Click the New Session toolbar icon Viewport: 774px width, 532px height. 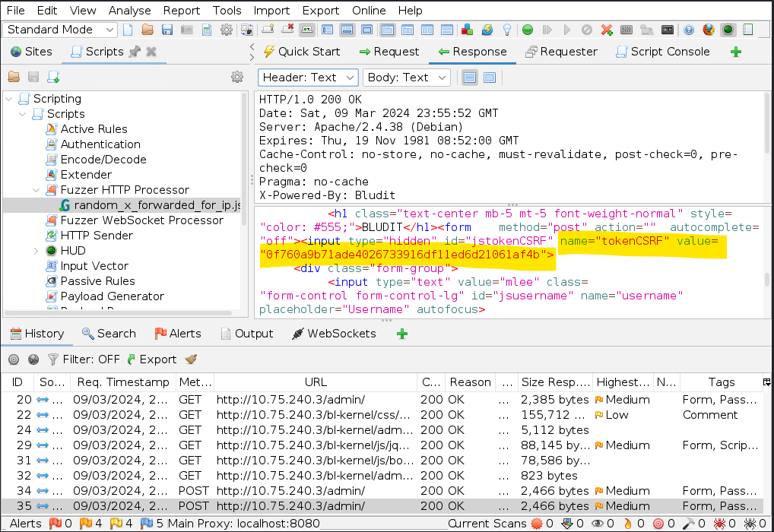pos(128,30)
